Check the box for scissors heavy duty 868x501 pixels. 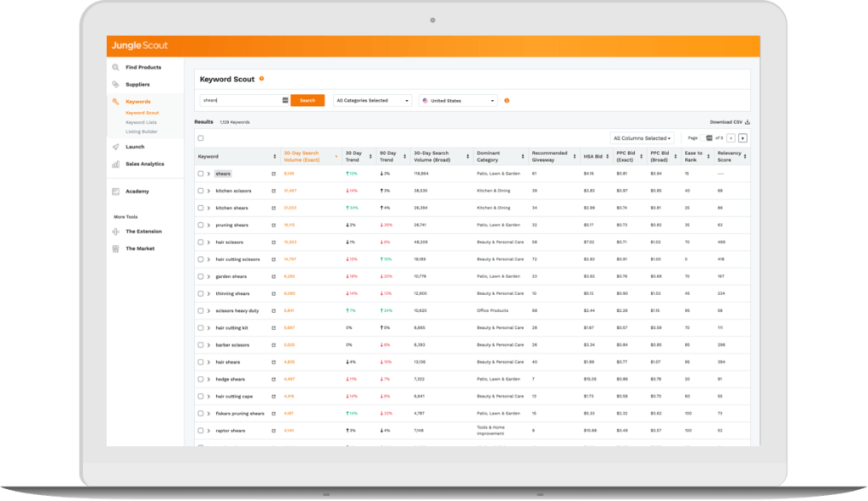(201, 311)
